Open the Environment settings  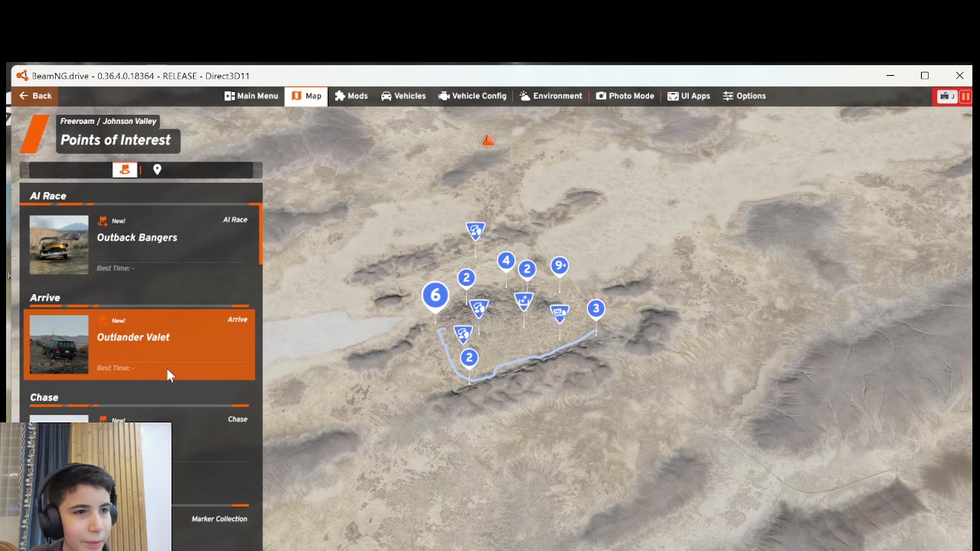[x=550, y=96]
